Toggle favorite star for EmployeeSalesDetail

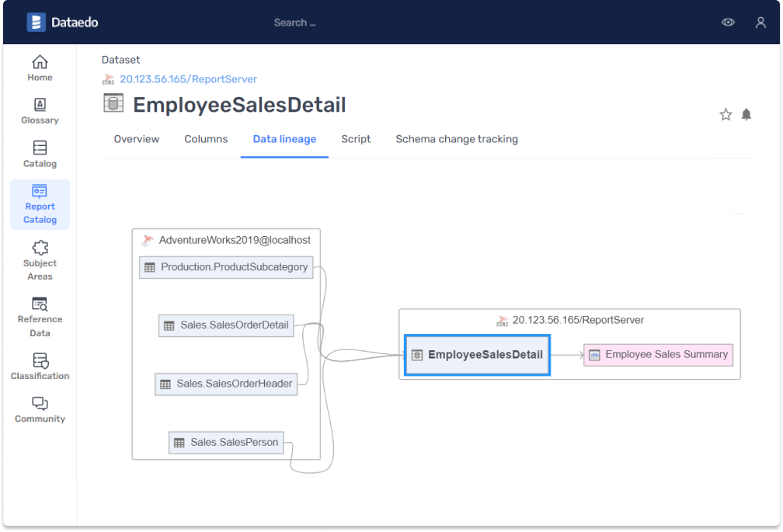(726, 115)
